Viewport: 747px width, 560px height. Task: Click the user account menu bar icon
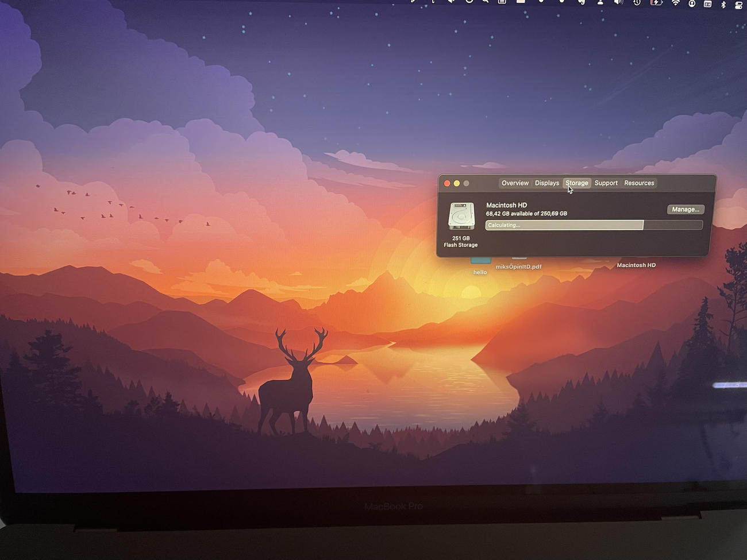pyautogui.click(x=692, y=3)
